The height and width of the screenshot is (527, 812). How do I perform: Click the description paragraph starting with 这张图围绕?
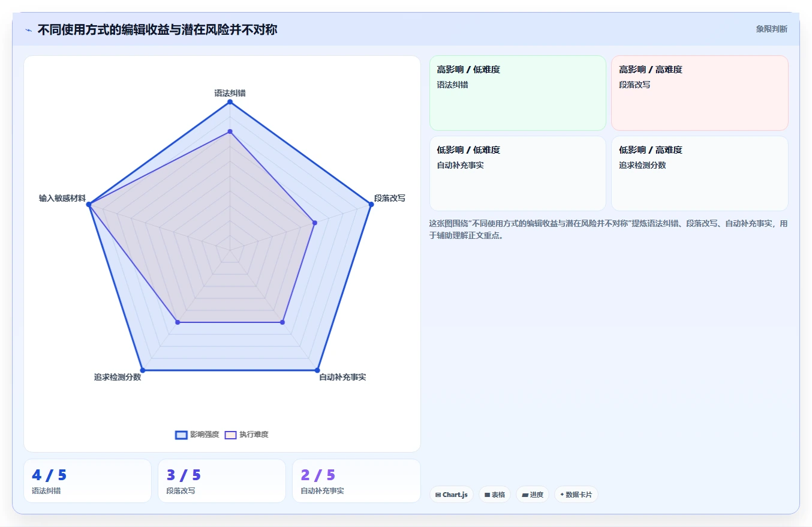(x=609, y=229)
